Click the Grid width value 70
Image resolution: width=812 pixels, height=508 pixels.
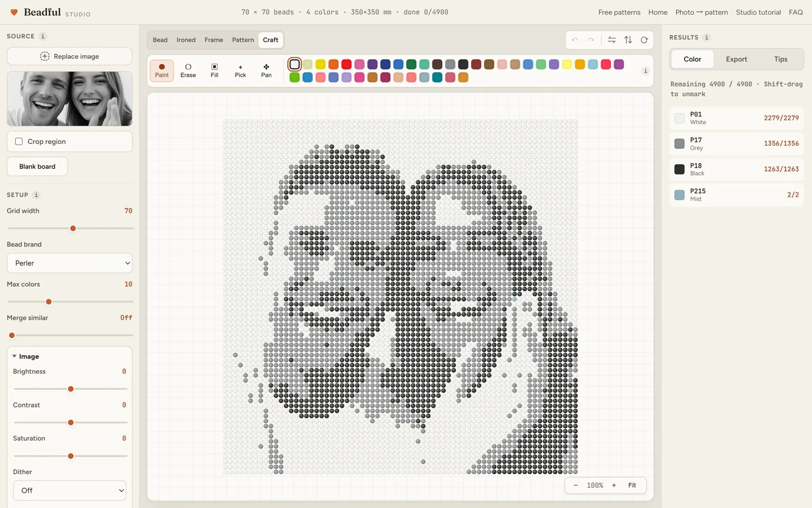point(128,211)
